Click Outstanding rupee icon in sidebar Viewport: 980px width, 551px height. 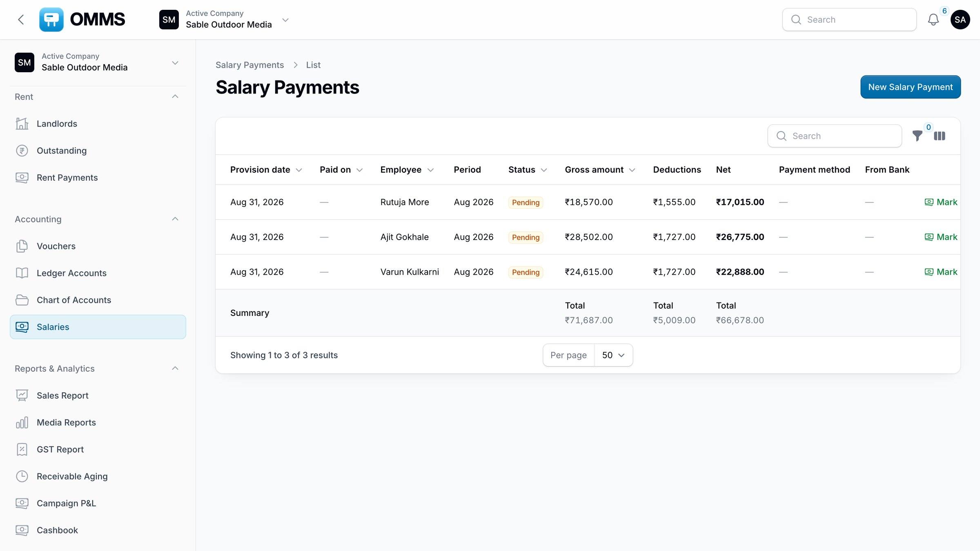click(22, 151)
